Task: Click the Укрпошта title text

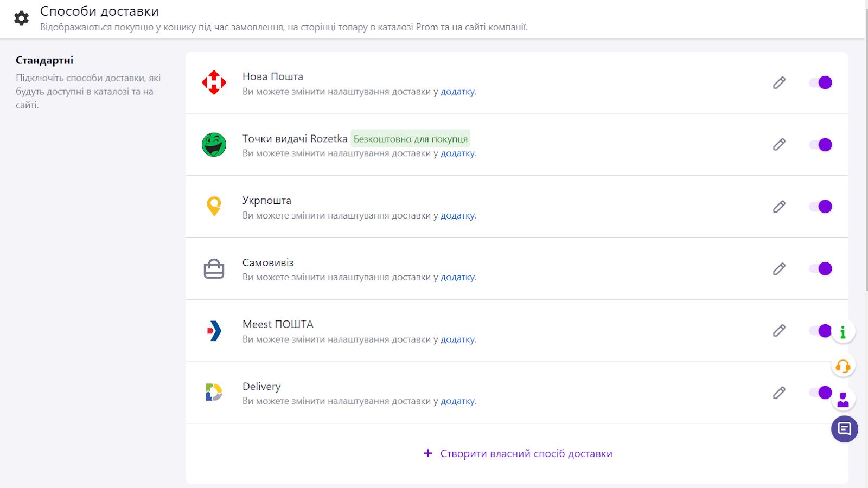Action: pos(266,201)
